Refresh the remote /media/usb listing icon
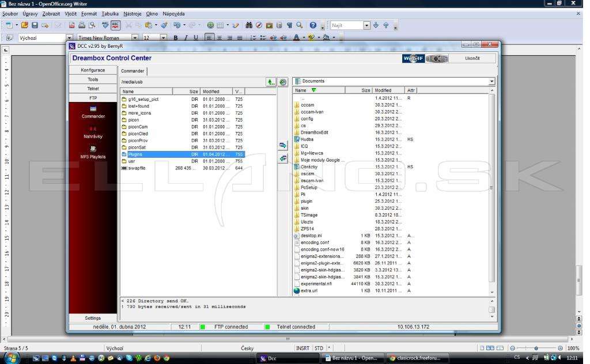The width and height of the screenshot is (590, 364). (x=283, y=82)
